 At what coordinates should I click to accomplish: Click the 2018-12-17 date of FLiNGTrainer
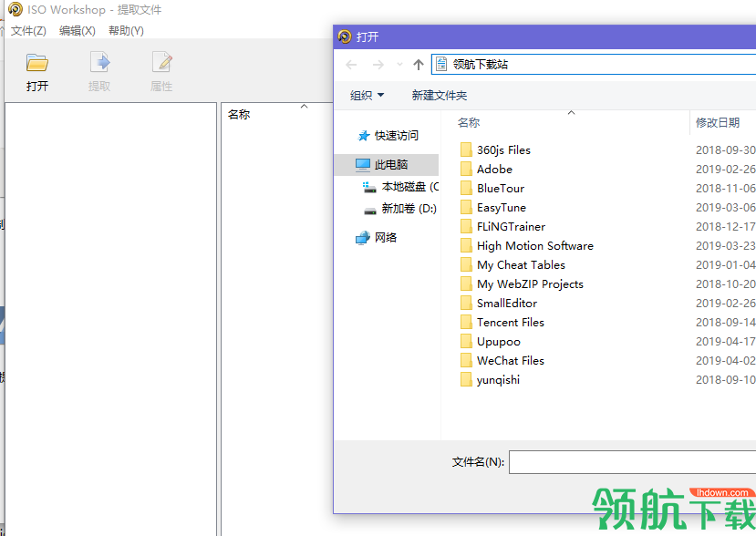[726, 227]
